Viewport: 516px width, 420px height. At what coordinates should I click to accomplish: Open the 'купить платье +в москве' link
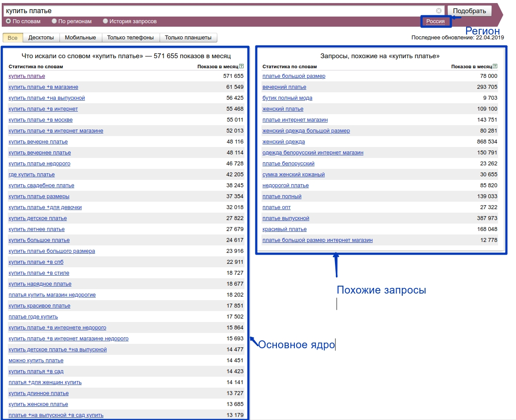pos(41,120)
